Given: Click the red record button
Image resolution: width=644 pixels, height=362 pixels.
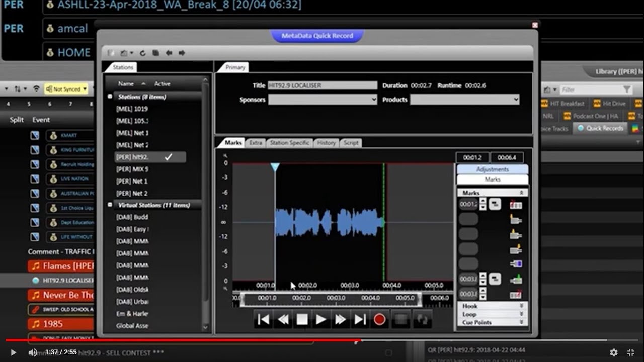Looking at the screenshot, I should click(x=379, y=319).
